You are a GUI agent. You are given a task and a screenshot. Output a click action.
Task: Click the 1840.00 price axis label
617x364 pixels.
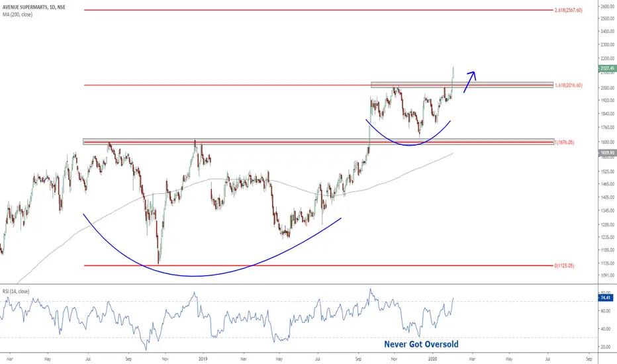608,114
